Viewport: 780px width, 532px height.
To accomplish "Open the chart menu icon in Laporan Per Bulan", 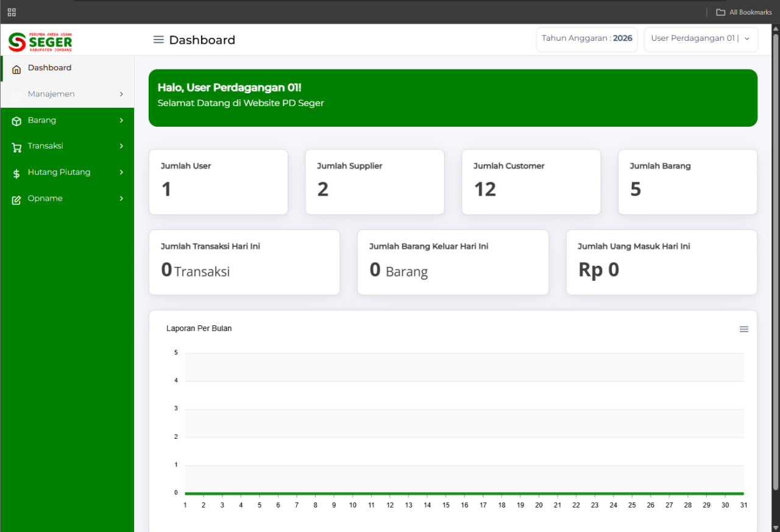I will pos(744,329).
